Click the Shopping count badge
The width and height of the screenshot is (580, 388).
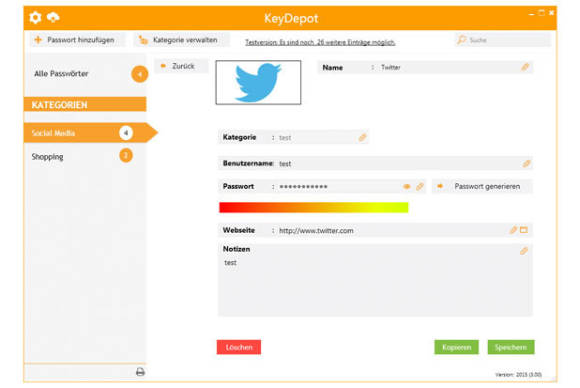click(126, 155)
